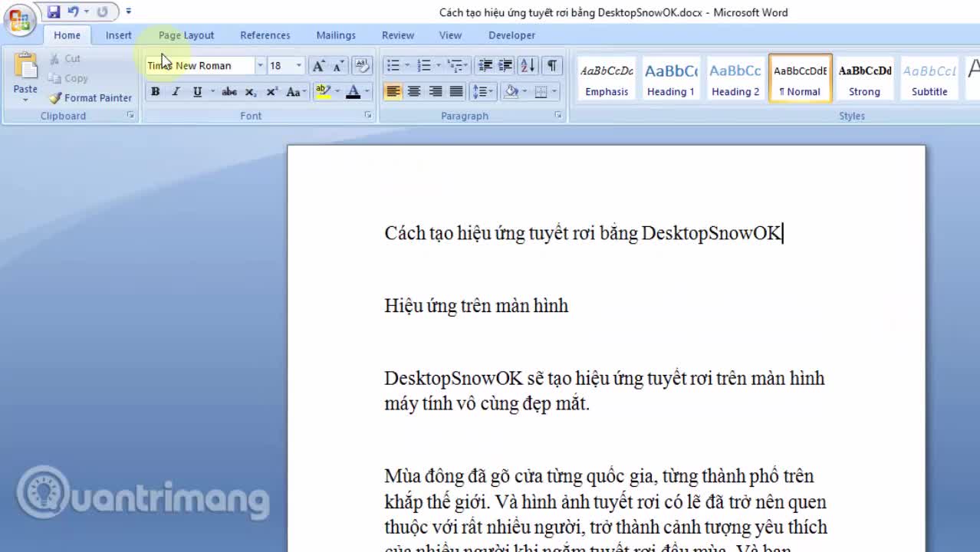Image resolution: width=980 pixels, height=552 pixels.
Task: Open the Page Layout tab
Action: tap(186, 35)
